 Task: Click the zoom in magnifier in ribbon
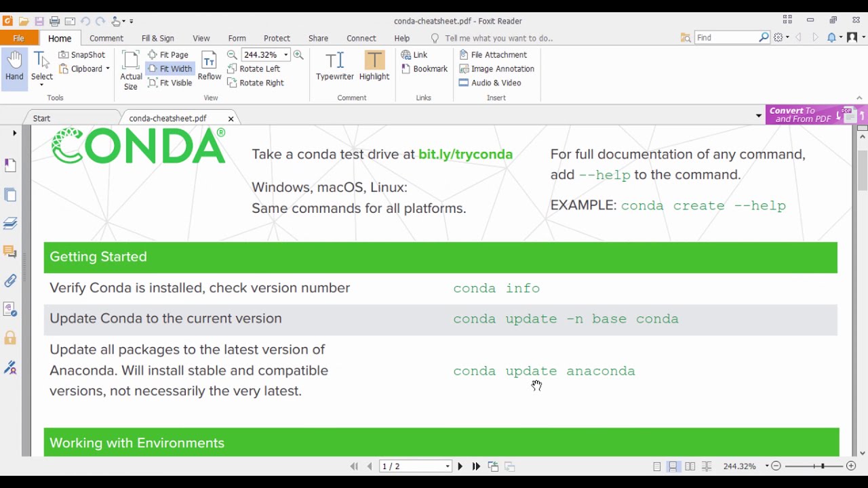point(298,55)
